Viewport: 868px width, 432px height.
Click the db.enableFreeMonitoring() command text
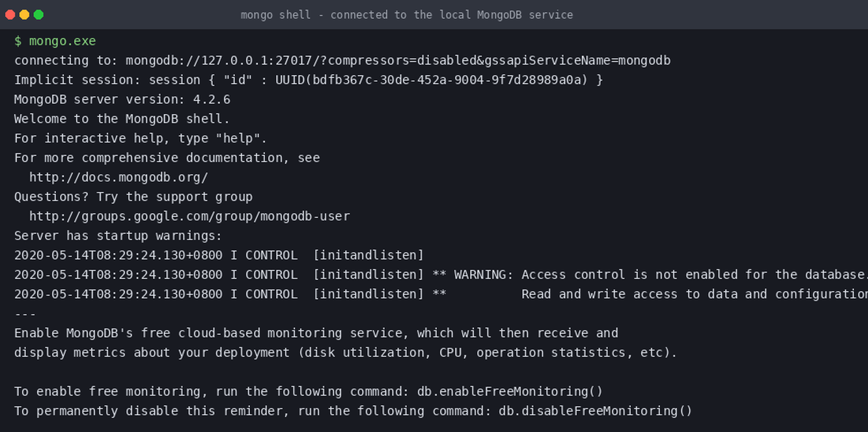510,391
